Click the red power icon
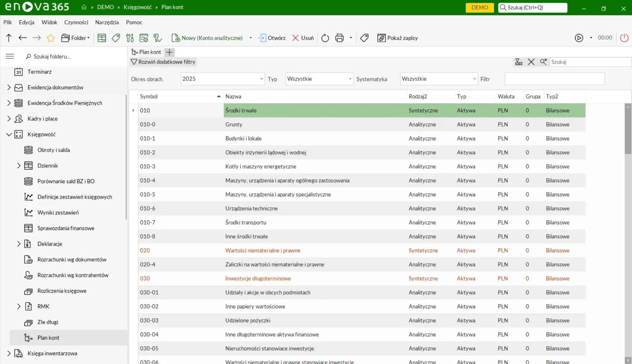The width and height of the screenshot is (632, 364). click(624, 38)
